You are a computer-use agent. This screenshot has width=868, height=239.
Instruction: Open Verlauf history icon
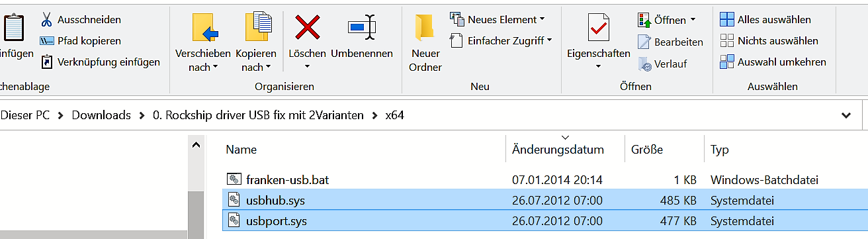click(x=644, y=64)
